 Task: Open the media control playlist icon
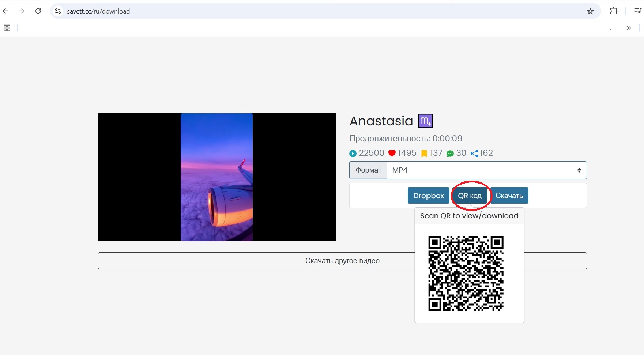(637, 11)
